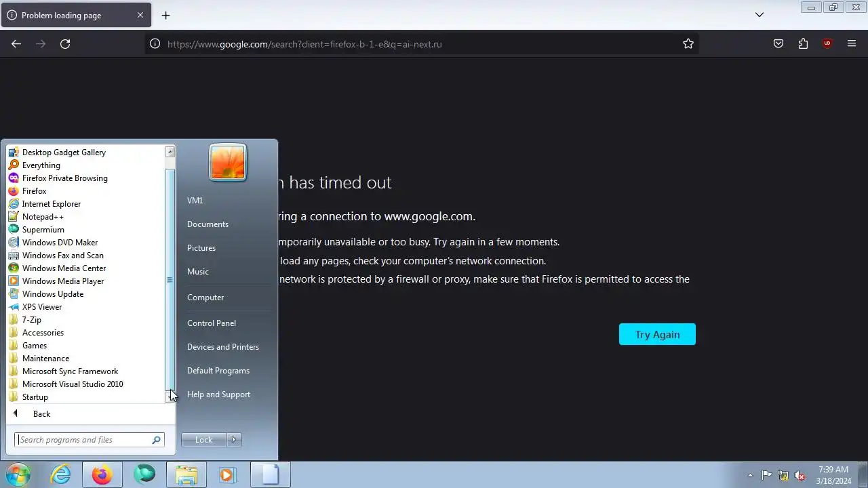The image size is (868, 488).
Task: Go back one page in Firefox
Action: [16, 43]
